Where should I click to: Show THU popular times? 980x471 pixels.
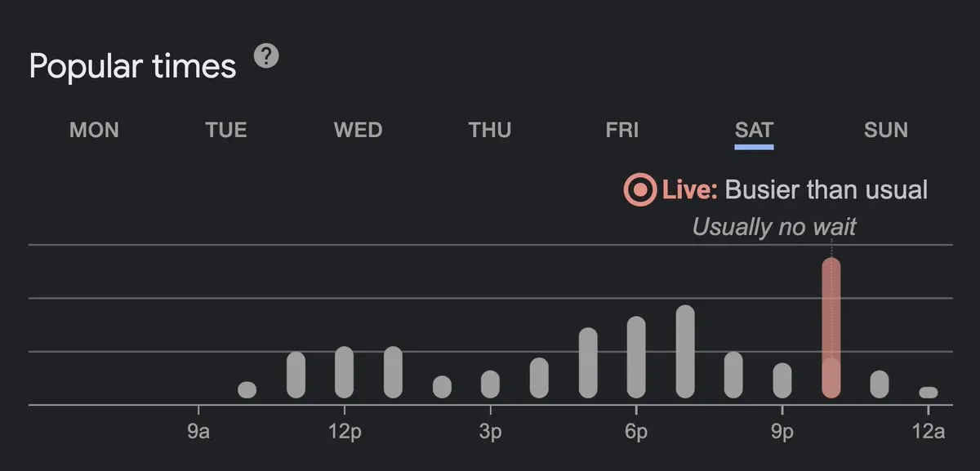(490, 130)
